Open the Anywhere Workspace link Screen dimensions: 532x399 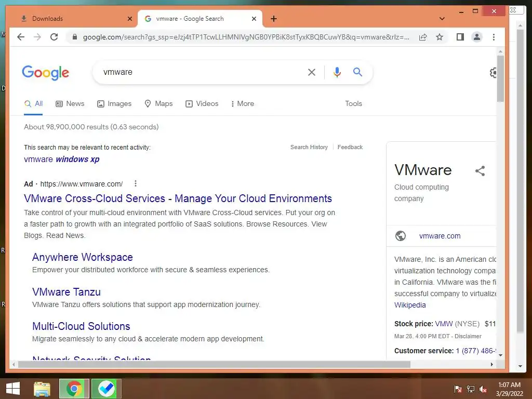pos(83,257)
